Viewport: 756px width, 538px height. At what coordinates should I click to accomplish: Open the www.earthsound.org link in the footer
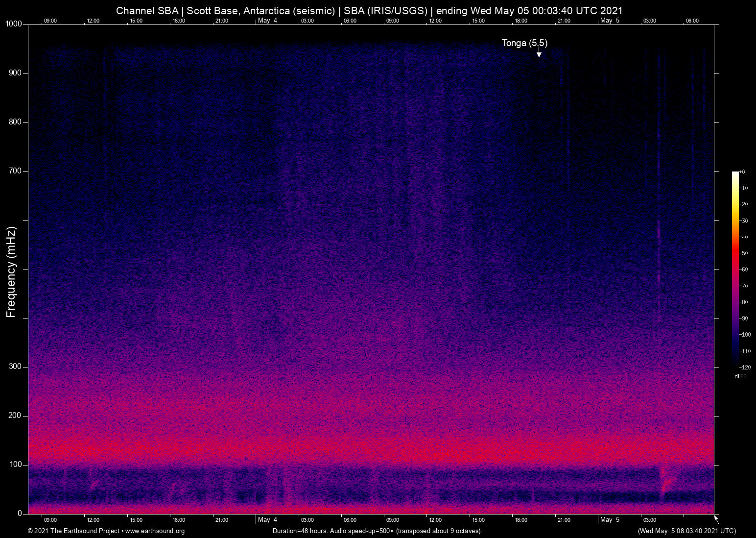coord(155,531)
